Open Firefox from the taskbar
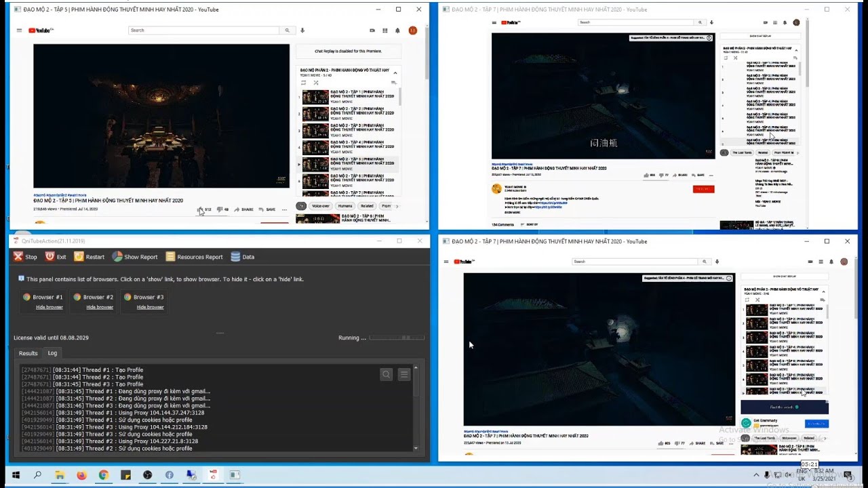Screen dimensions: 868x488 click(x=81, y=475)
